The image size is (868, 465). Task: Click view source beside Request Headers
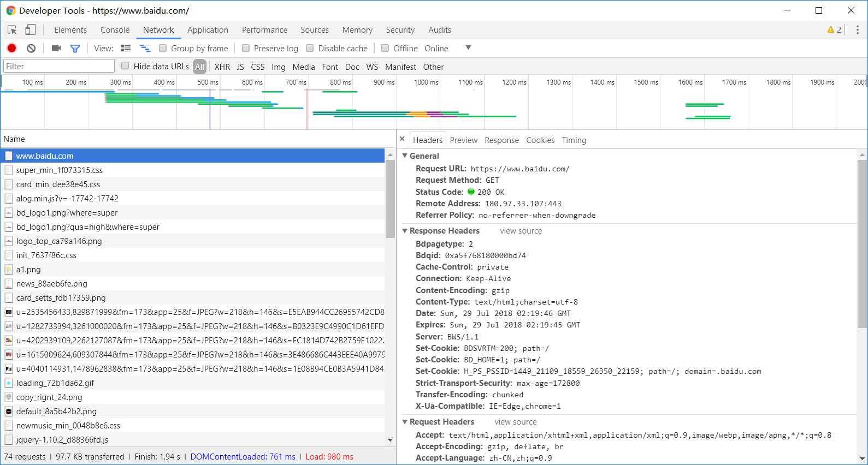point(515,422)
